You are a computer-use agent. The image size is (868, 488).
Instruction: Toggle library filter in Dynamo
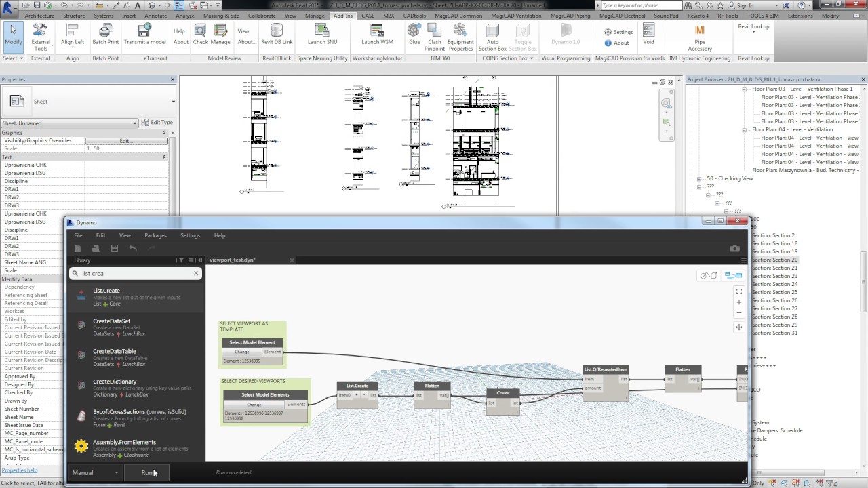tap(181, 260)
